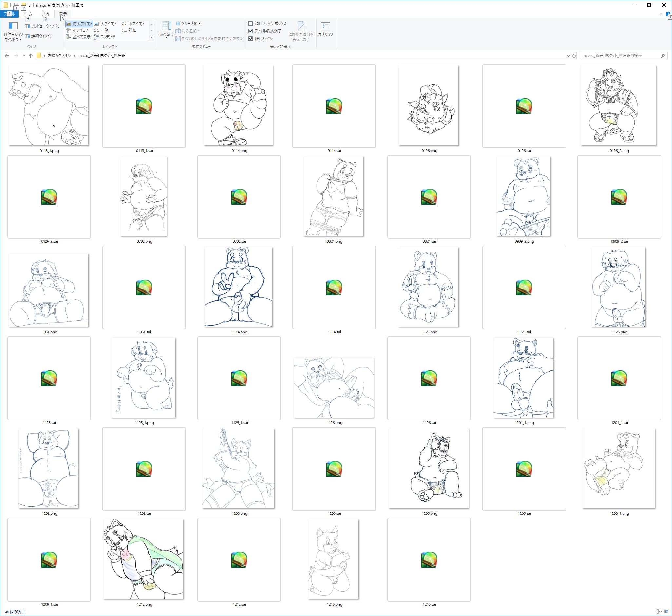Click the search magnifier icon

point(662,56)
